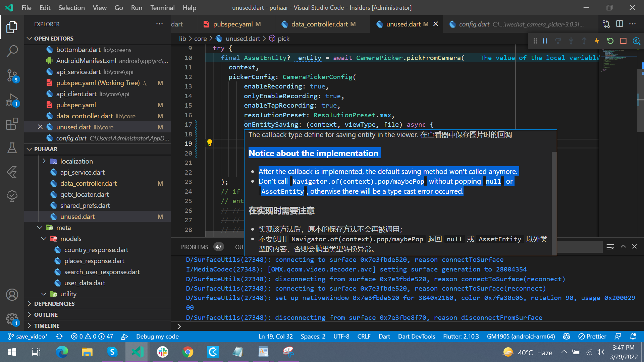
Task: Click the lightbulb quick fix on line 19
Action: tap(210, 142)
